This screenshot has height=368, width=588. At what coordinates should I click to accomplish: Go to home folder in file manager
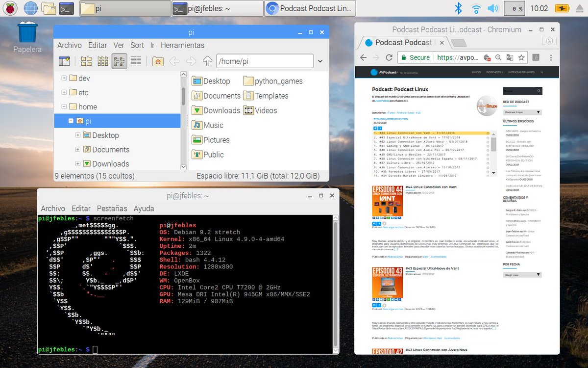pos(158,61)
